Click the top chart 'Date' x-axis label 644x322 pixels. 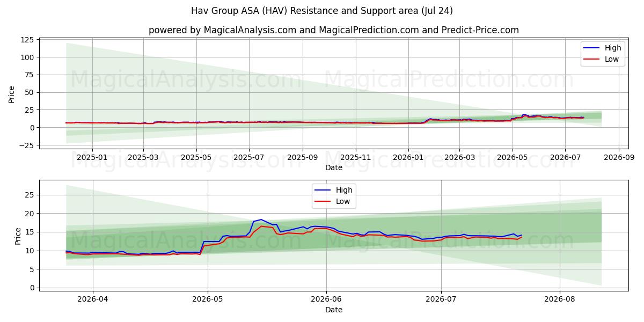tap(334, 167)
